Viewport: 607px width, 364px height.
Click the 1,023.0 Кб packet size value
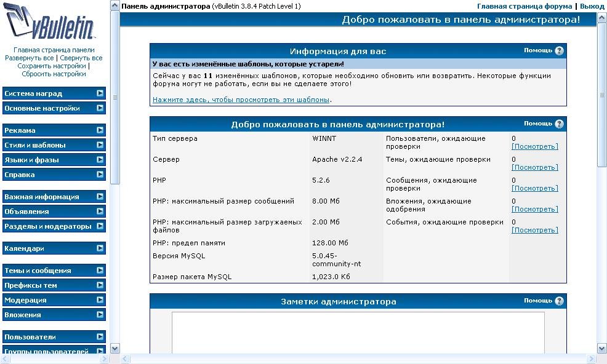pyautogui.click(x=331, y=277)
